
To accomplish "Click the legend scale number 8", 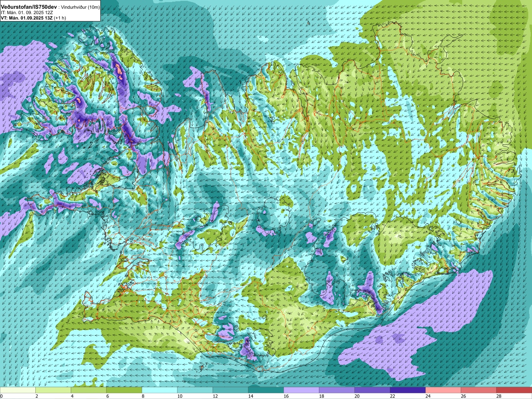I will point(143,396).
